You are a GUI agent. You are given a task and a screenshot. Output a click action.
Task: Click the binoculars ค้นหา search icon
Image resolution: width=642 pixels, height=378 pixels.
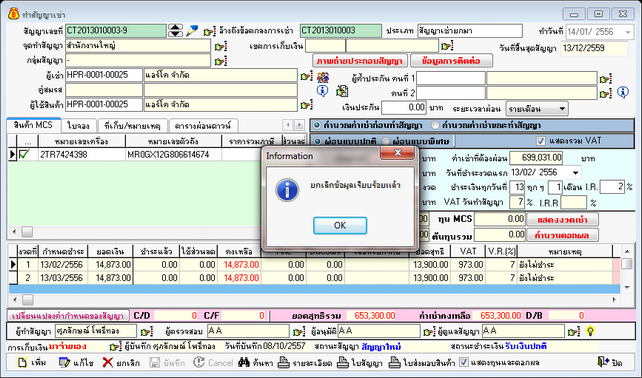pos(244,362)
